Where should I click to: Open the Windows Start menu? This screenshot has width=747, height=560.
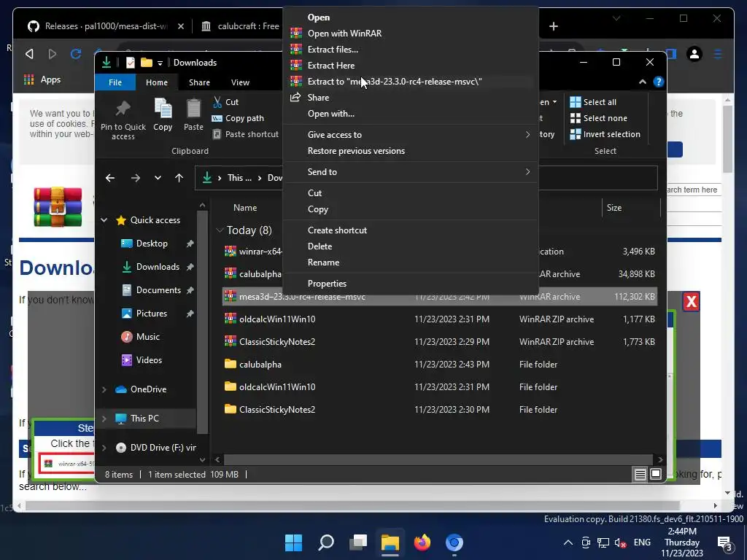(293, 542)
